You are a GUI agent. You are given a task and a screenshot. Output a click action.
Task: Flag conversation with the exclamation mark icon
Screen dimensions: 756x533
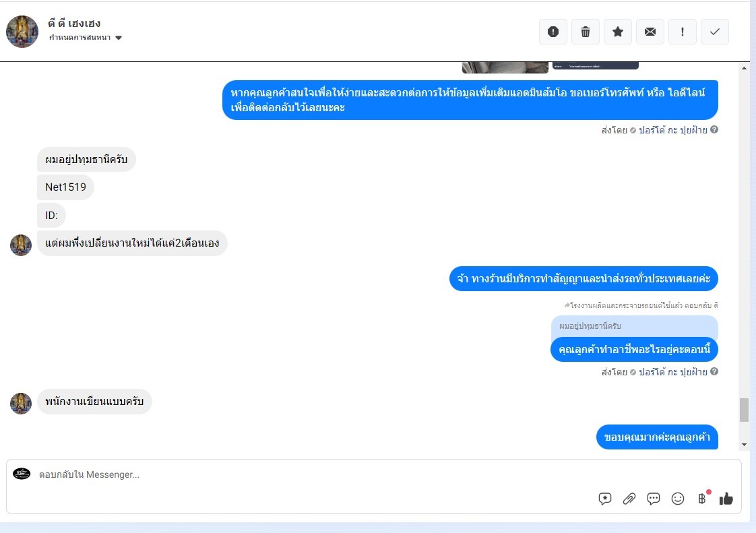(x=683, y=32)
